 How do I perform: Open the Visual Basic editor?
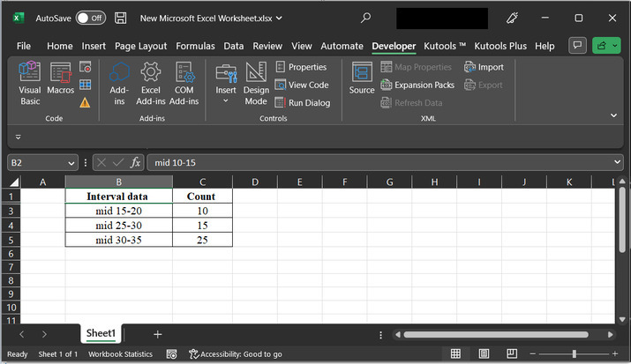(x=30, y=84)
